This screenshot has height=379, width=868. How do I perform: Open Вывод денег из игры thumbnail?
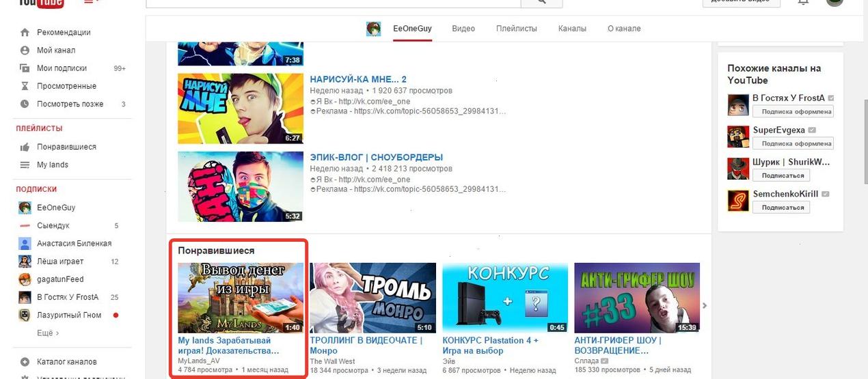pos(241,298)
